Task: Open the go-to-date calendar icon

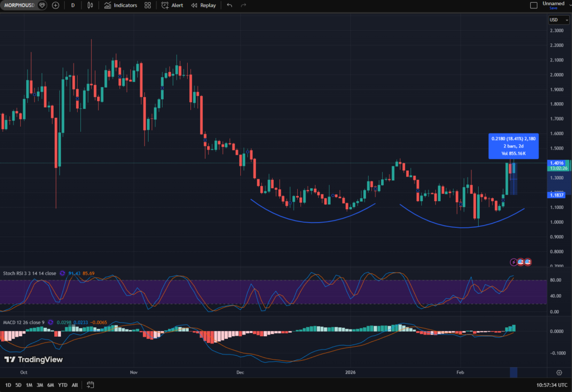Action: (89, 385)
